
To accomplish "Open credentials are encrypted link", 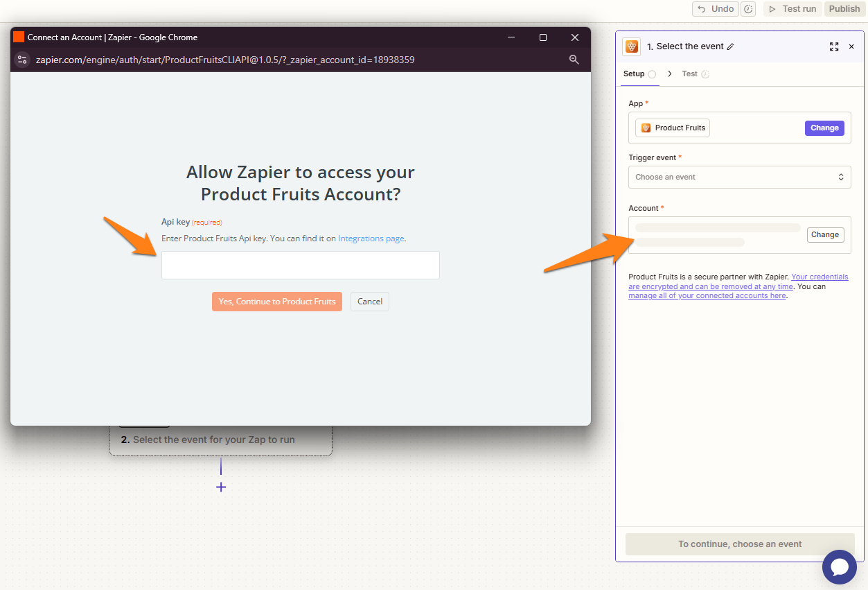I will tap(738, 281).
